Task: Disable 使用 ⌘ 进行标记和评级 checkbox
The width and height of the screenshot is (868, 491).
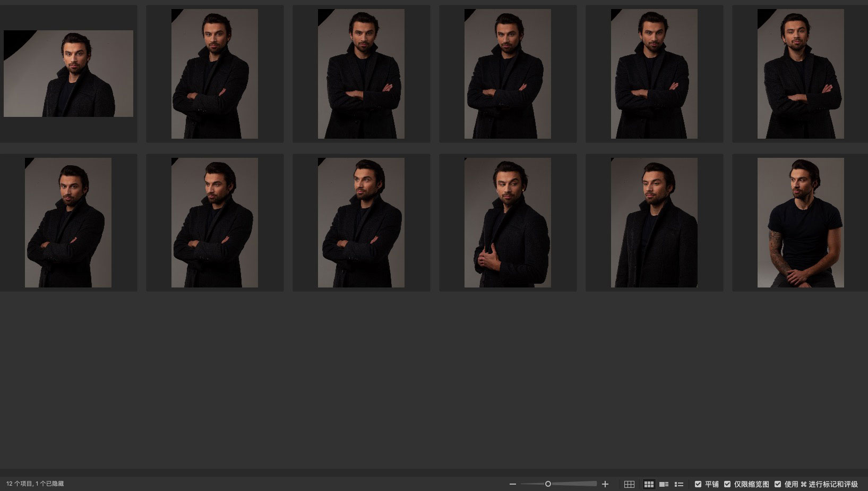Action: (778, 484)
